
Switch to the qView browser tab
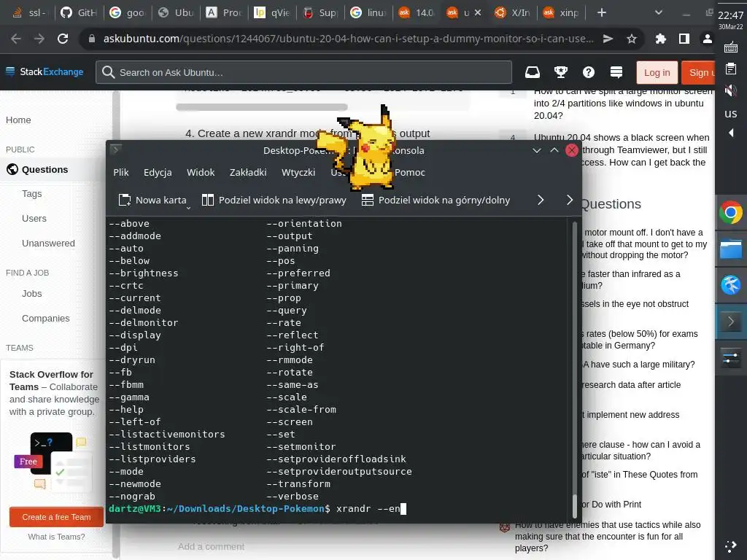point(272,13)
